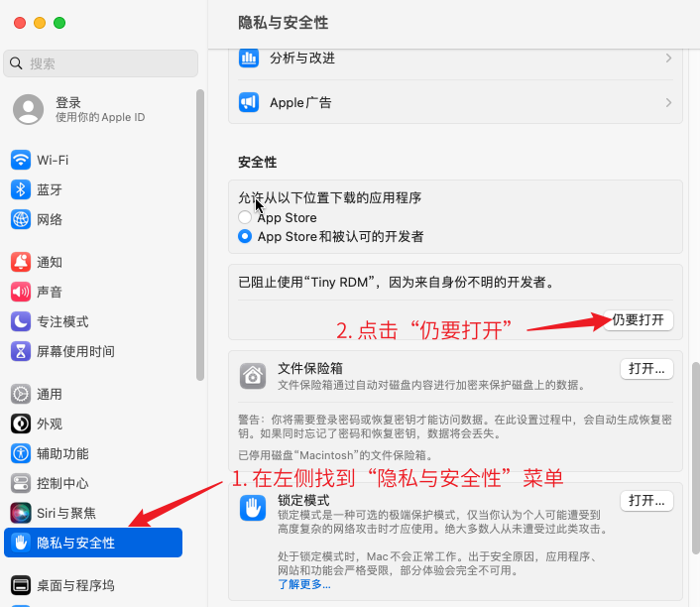Open the Wi-Fi settings icon
The height and width of the screenshot is (607, 700).
[x=21, y=160]
